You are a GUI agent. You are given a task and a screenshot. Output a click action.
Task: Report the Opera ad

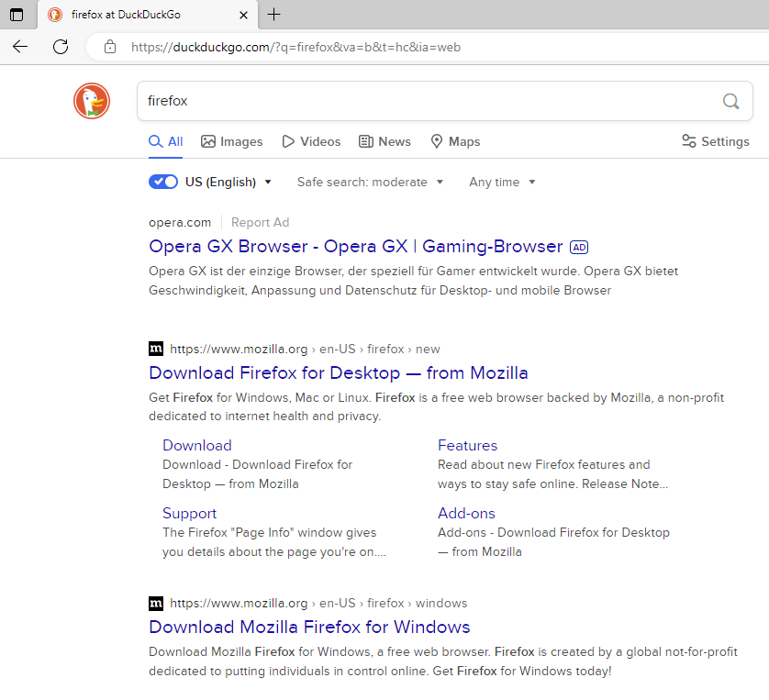260,223
